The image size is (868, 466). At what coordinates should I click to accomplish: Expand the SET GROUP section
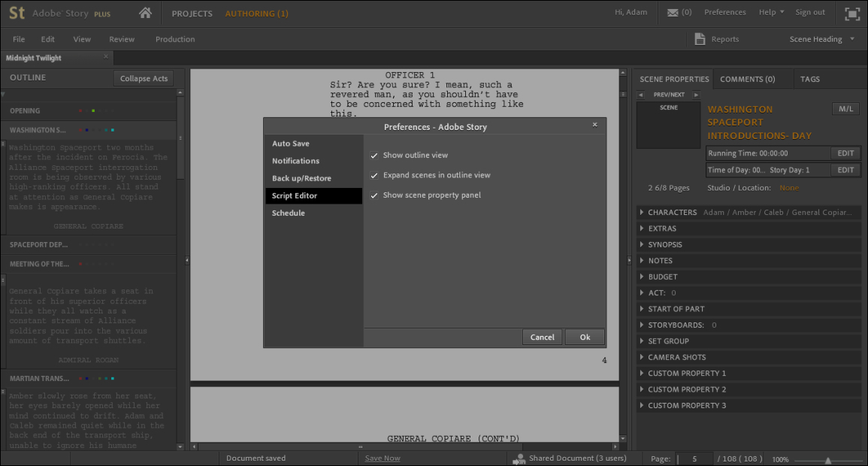[x=642, y=341]
